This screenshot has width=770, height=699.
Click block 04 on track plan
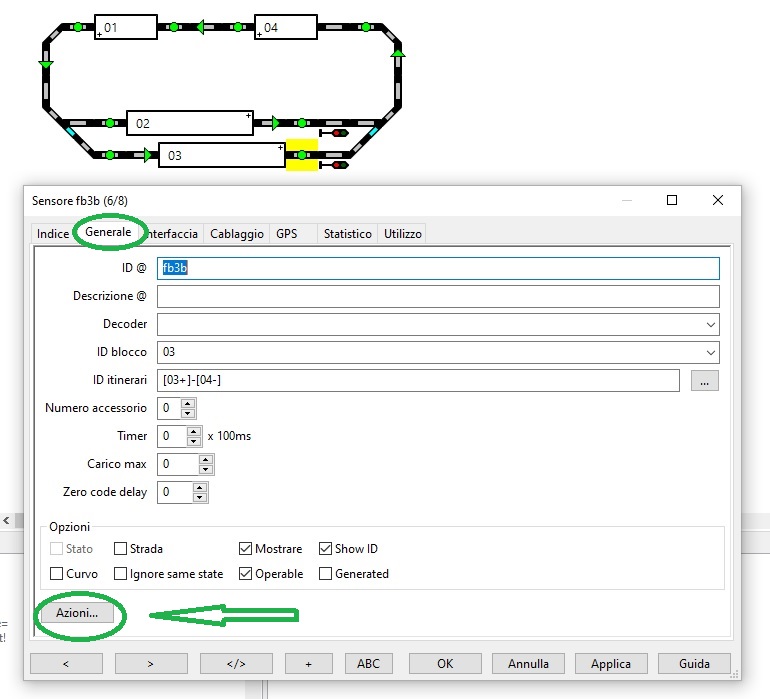pyautogui.click(x=286, y=27)
